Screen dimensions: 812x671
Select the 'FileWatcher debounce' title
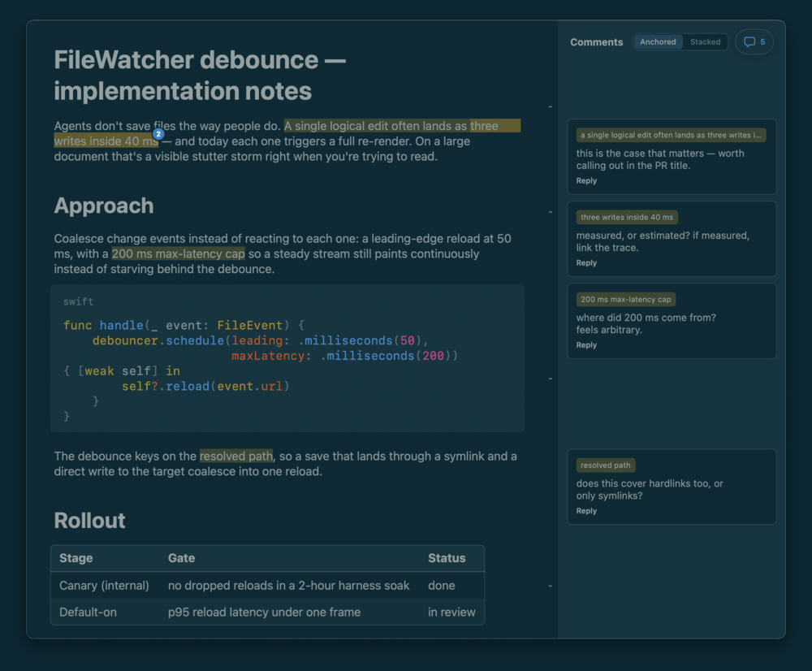[200, 75]
